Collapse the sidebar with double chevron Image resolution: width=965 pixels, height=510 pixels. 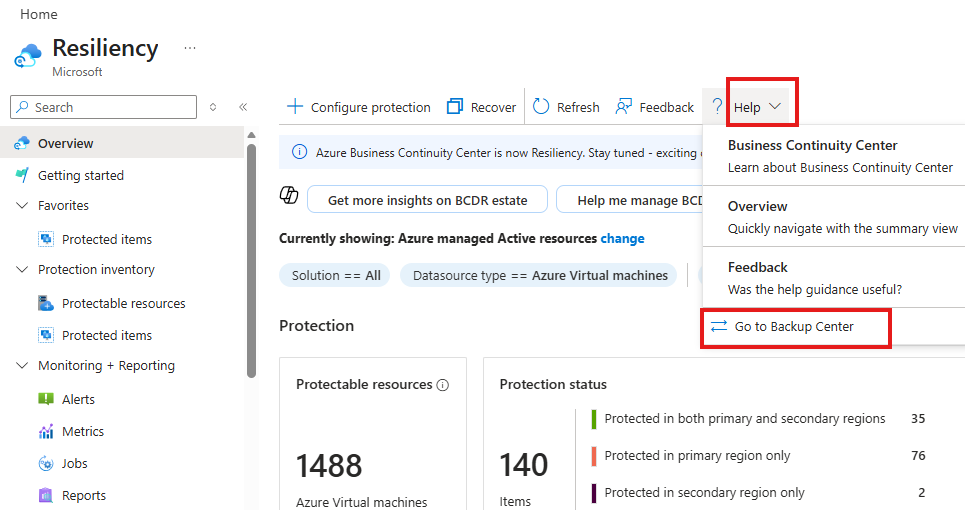point(243,107)
